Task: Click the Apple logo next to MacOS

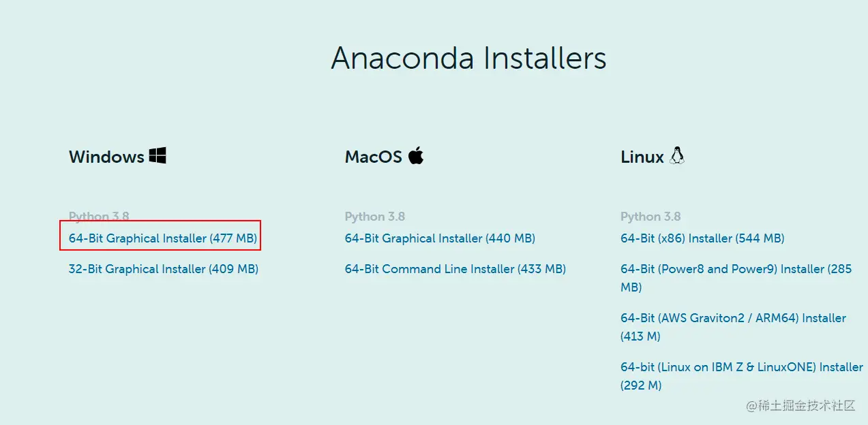Action: pyautogui.click(x=416, y=155)
